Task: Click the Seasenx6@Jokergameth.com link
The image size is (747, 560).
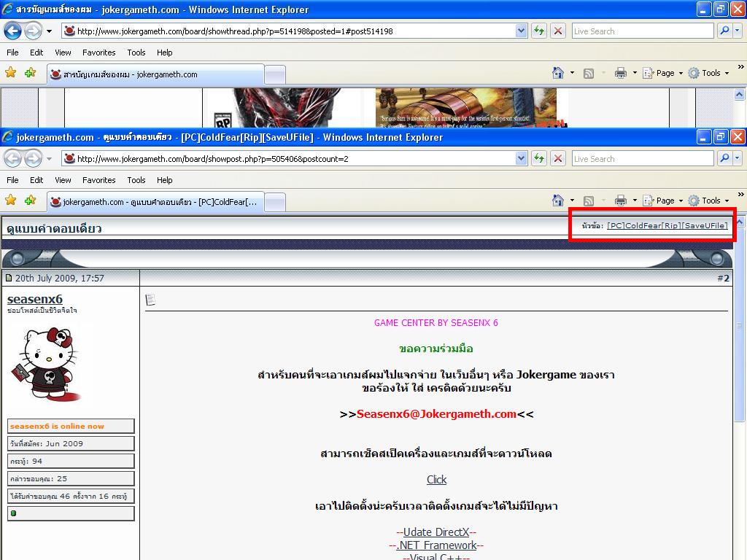Action: click(436, 414)
